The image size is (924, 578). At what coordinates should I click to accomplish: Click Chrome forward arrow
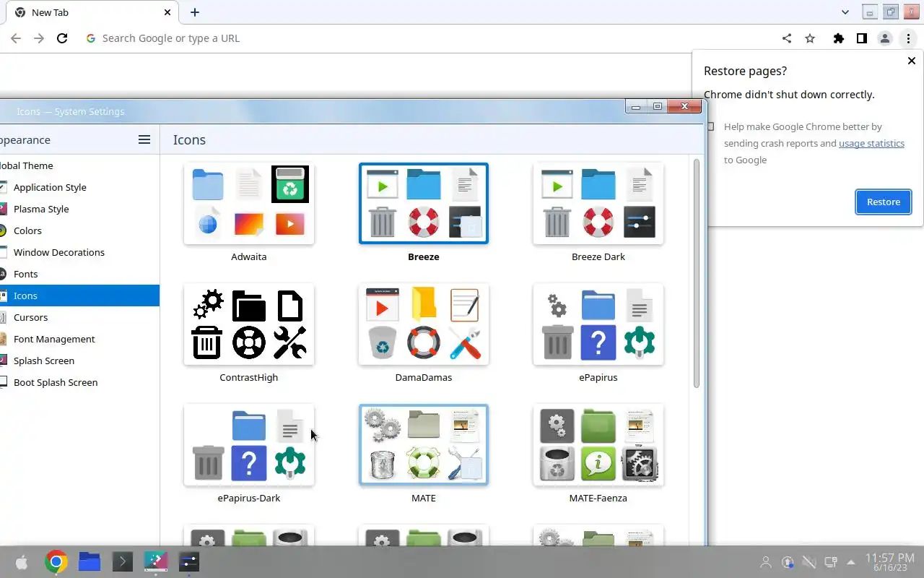click(x=39, y=38)
